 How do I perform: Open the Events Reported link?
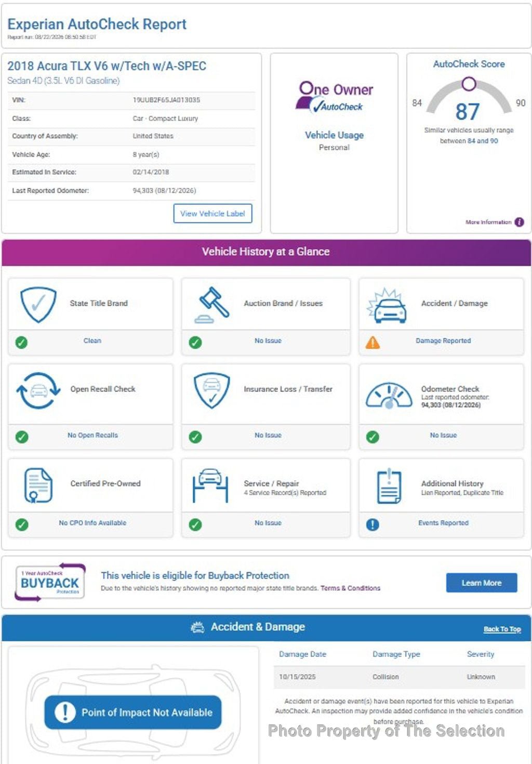click(443, 523)
